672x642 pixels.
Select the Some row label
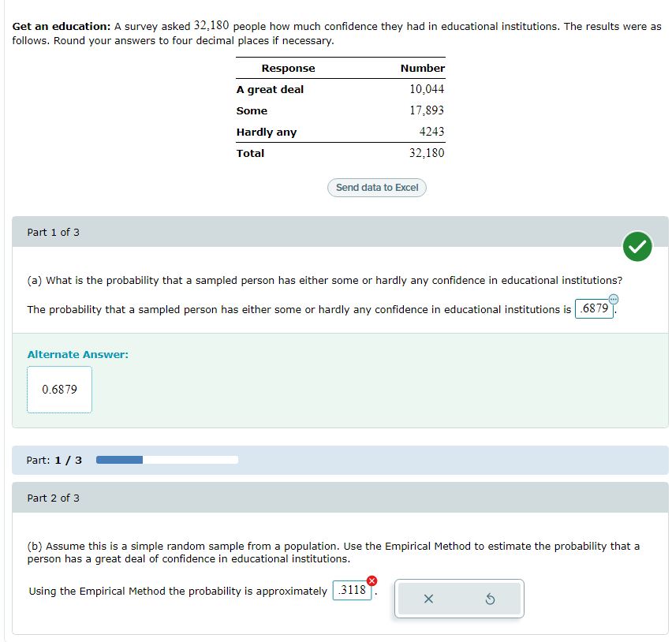coord(252,110)
